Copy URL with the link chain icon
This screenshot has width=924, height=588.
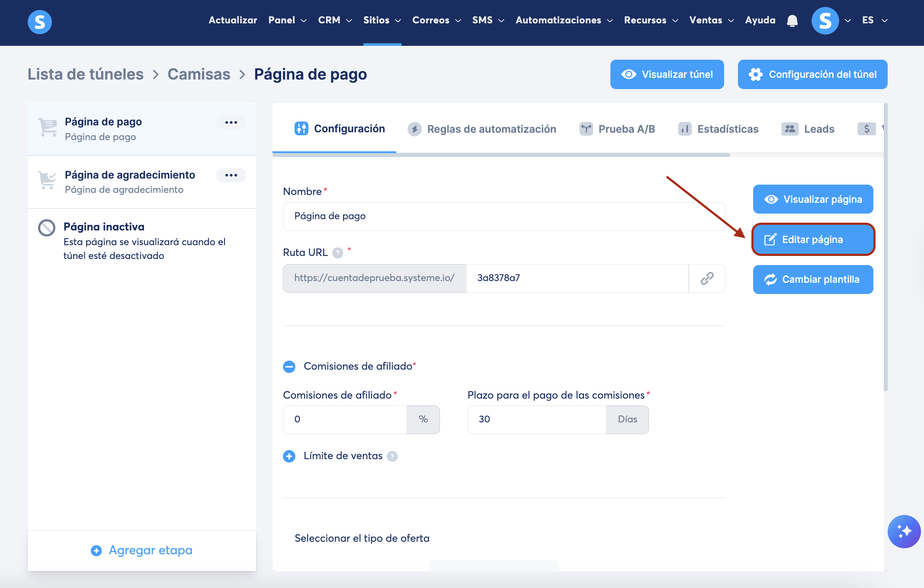707,278
